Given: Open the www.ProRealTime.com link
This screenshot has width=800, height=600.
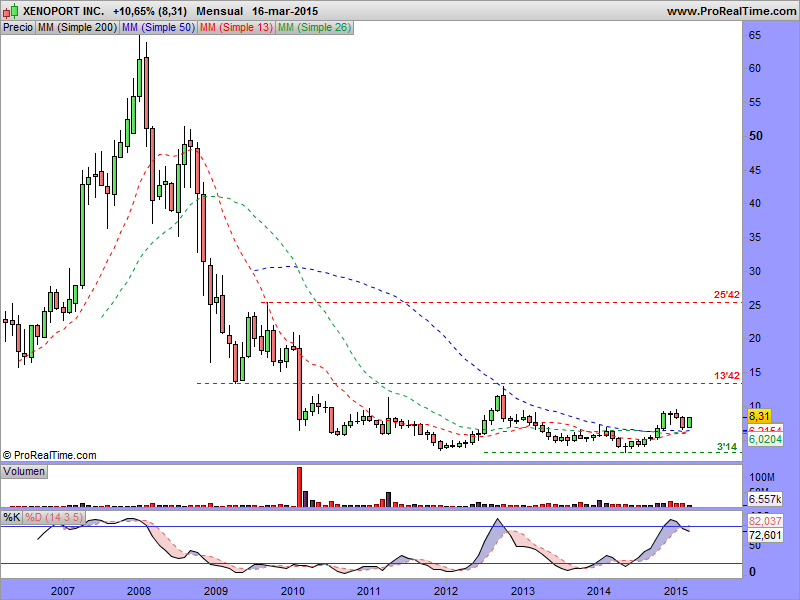Looking at the screenshot, I should 731,11.
